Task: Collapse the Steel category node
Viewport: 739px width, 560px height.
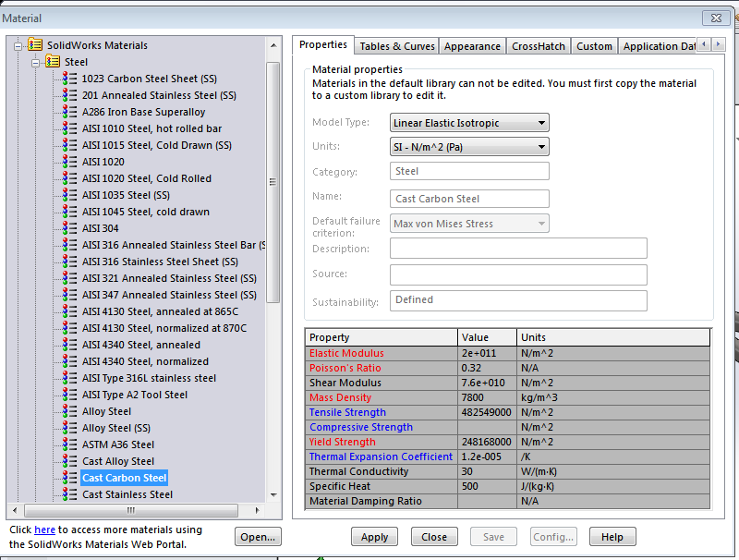Action: [35, 62]
